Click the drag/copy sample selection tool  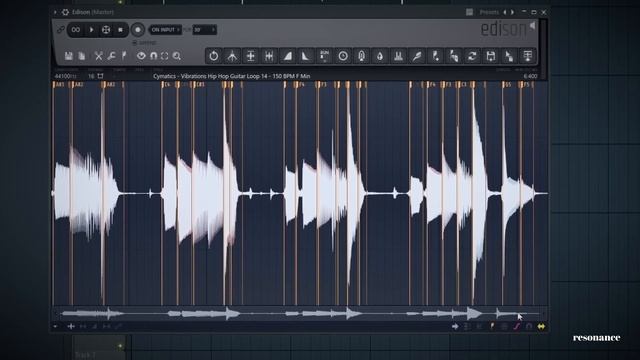click(509, 56)
